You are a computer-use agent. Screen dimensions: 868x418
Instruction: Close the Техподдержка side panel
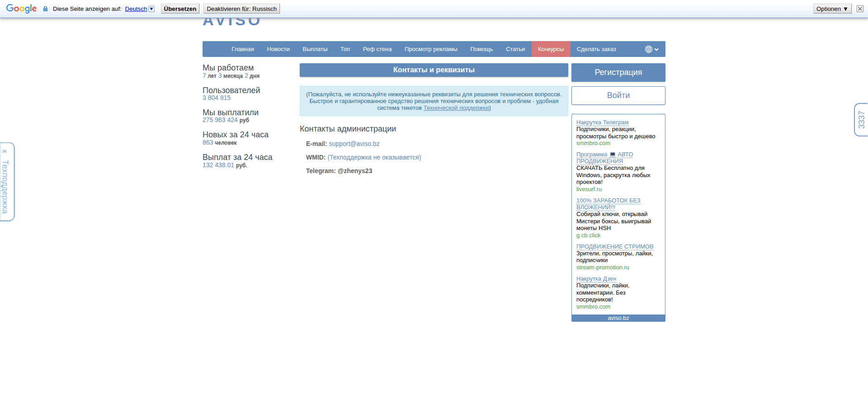pos(5,151)
